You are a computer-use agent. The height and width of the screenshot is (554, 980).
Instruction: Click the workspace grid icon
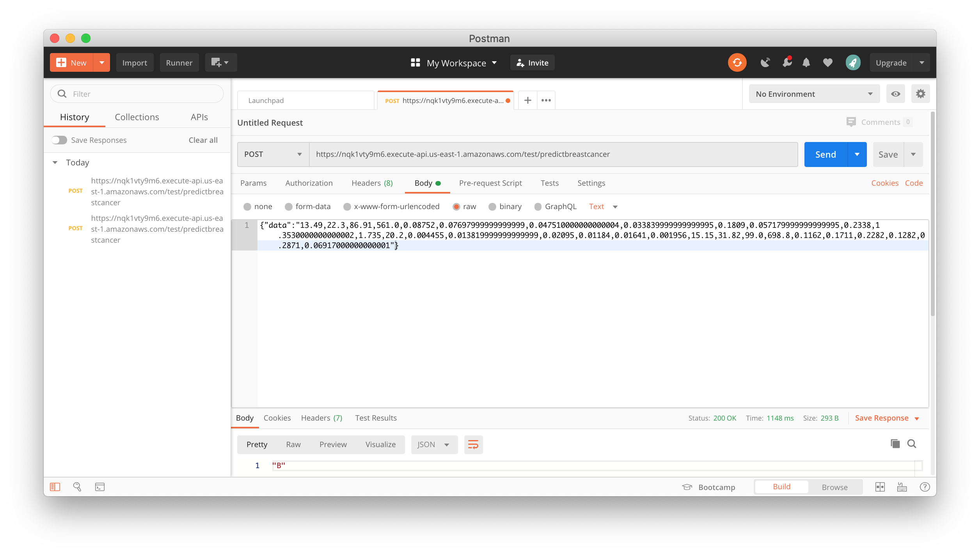415,62
